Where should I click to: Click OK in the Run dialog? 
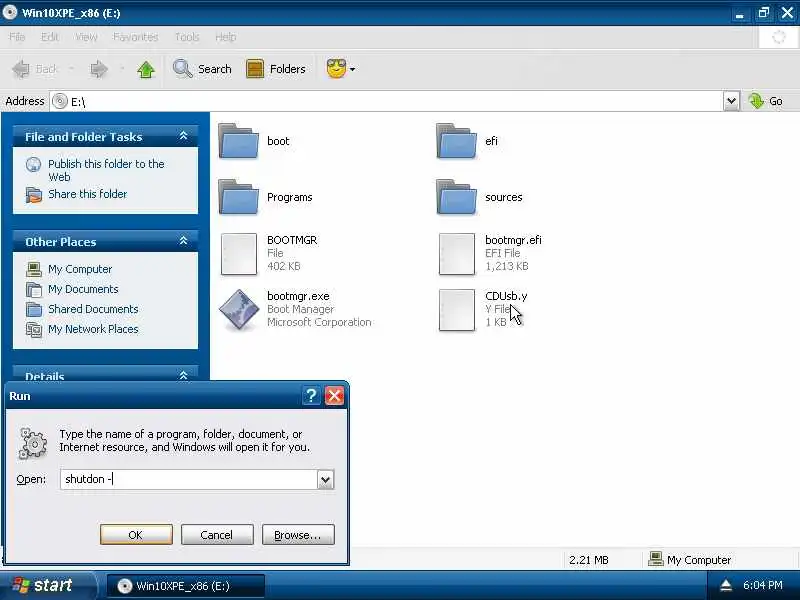(136, 535)
